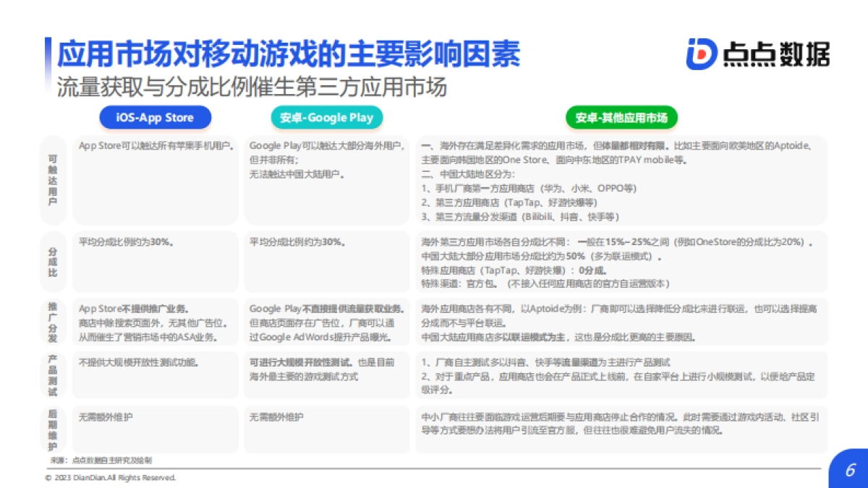Click the 2023 DianDian copyright text
868x488 pixels.
pyautogui.click(x=112, y=477)
